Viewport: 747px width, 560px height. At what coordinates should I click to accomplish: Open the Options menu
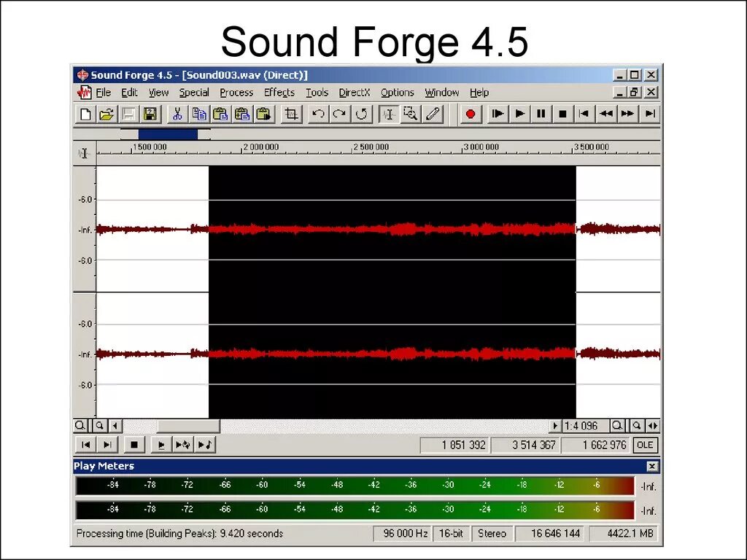click(398, 93)
